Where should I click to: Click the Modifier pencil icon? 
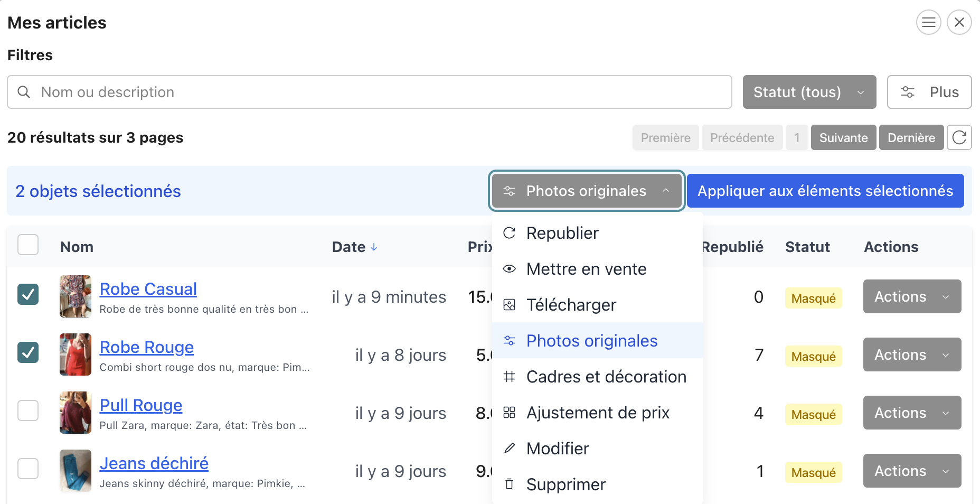click(509, 448)
